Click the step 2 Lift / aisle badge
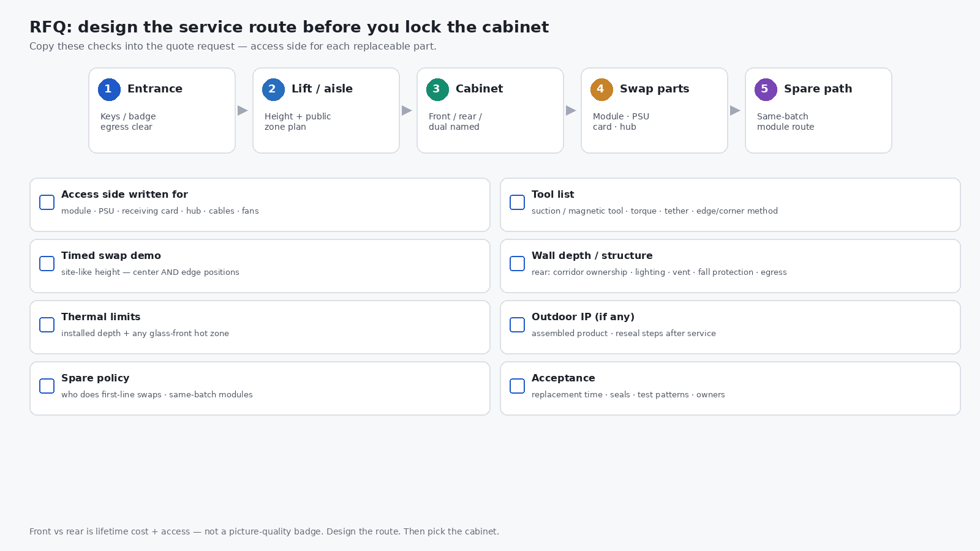 pos(273,89)
